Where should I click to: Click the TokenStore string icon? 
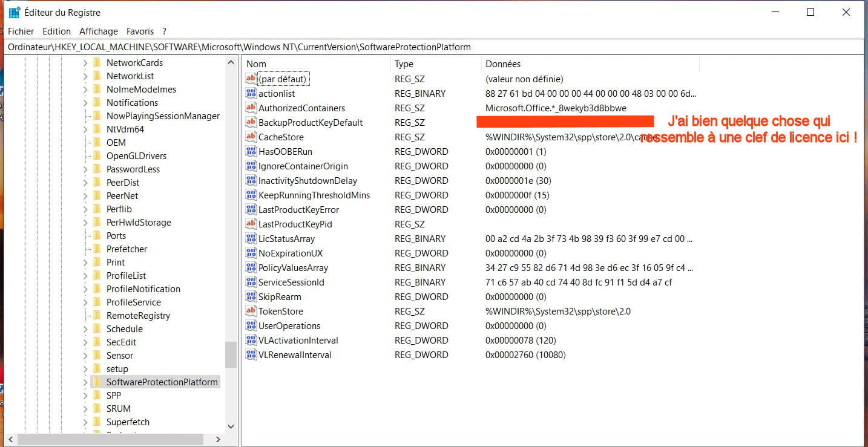[251, 311]
